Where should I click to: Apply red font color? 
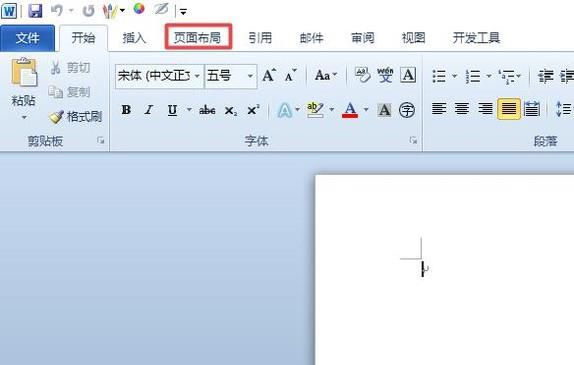pyautogui.click(x=350, y=110)
